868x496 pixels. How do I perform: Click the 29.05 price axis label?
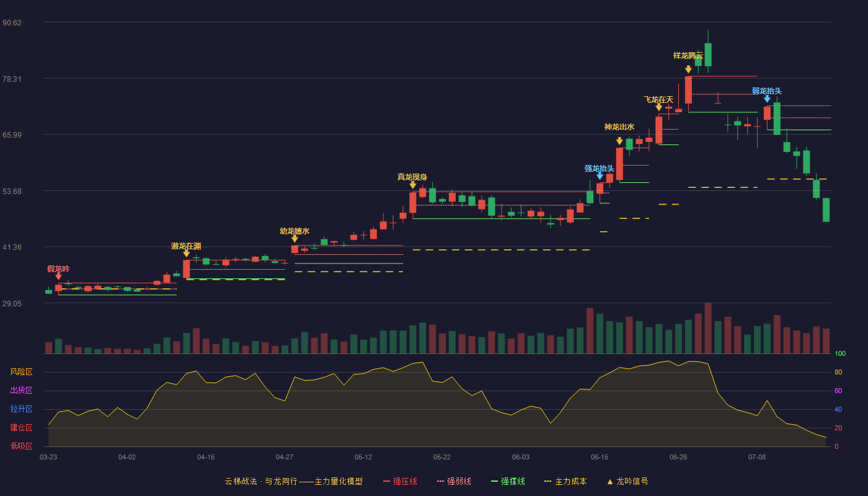pyautogui.click(x=12, y=304)
